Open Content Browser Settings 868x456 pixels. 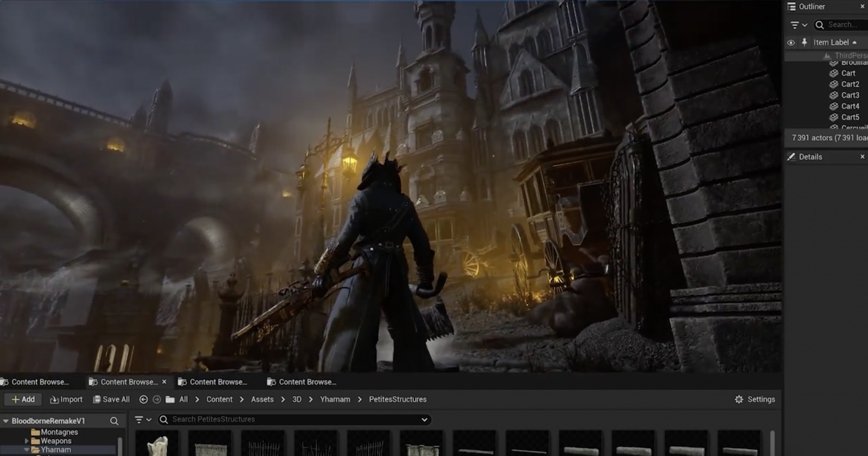coord(755,400)
